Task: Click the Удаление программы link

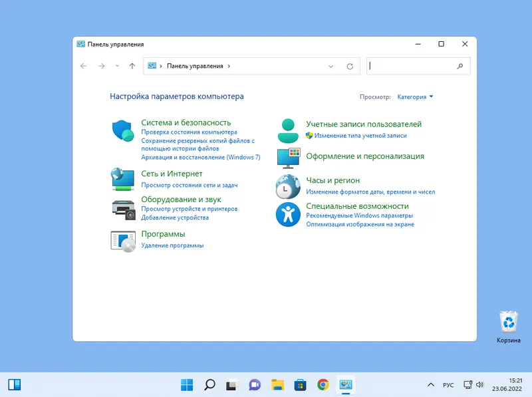Action: pyautogui.click(x=172, y=245)
